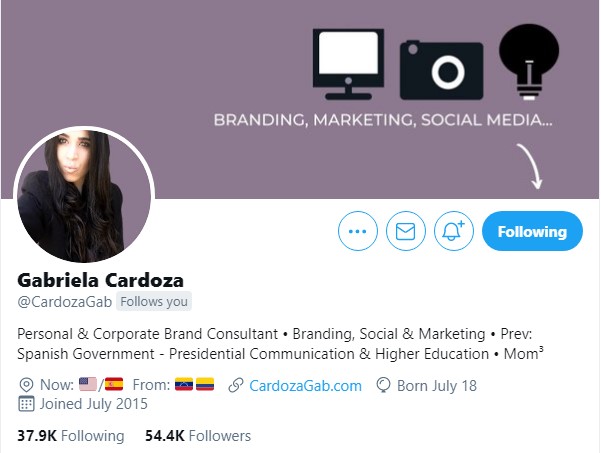Open Gabriela Cardoza's profile picture
Viewport: 601px width, 453px height.
pos(84,196)
